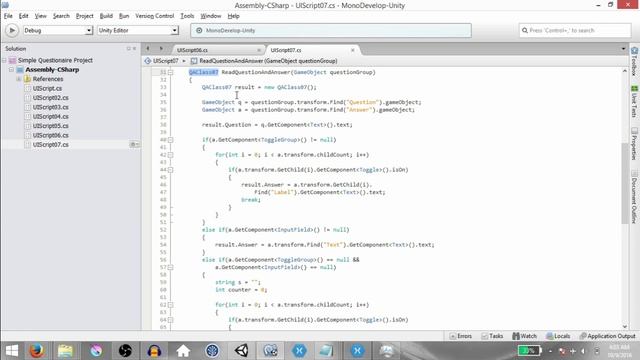The height and width of the screenshot is (360, 640).
Task: Open the Unit Tests side pad
Action: point(634,101)
